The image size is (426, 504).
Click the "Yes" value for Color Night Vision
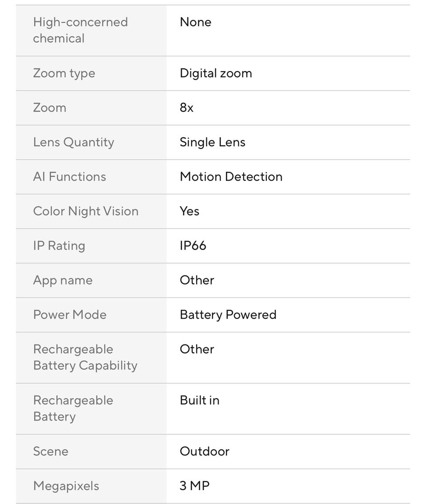pos(189,211)
